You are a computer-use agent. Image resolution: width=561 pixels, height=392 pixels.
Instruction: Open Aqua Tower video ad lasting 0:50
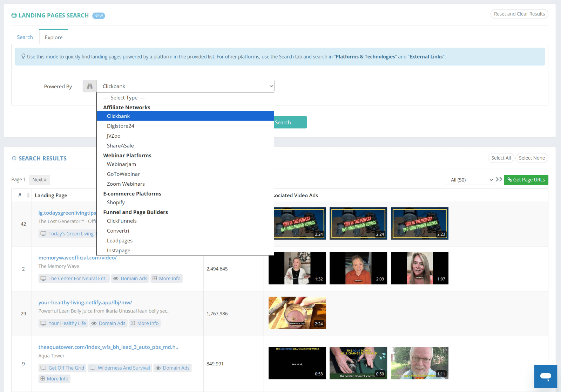tap(358, 363)
